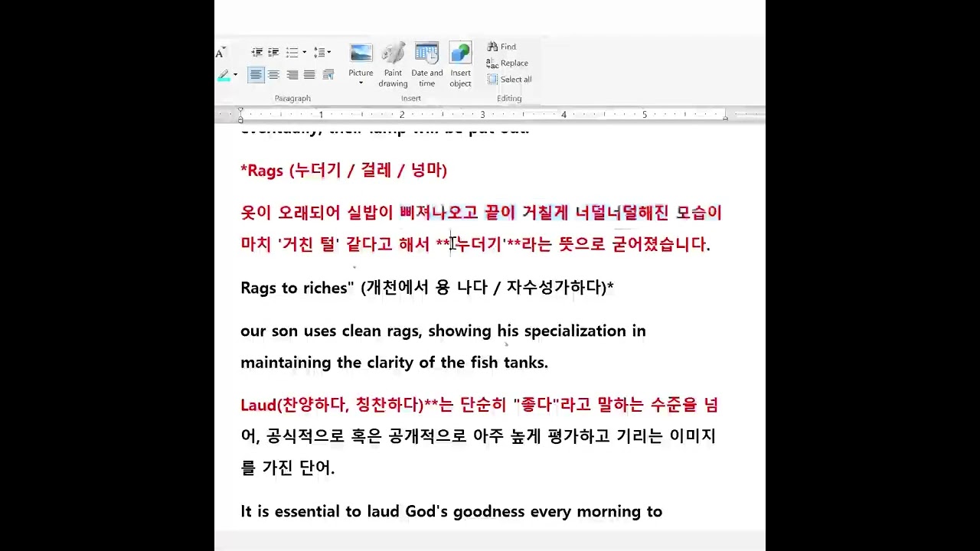The width and height of the screenshot is (980, 551).
Task: Insert a Picture
Action: tap(361, 59)
